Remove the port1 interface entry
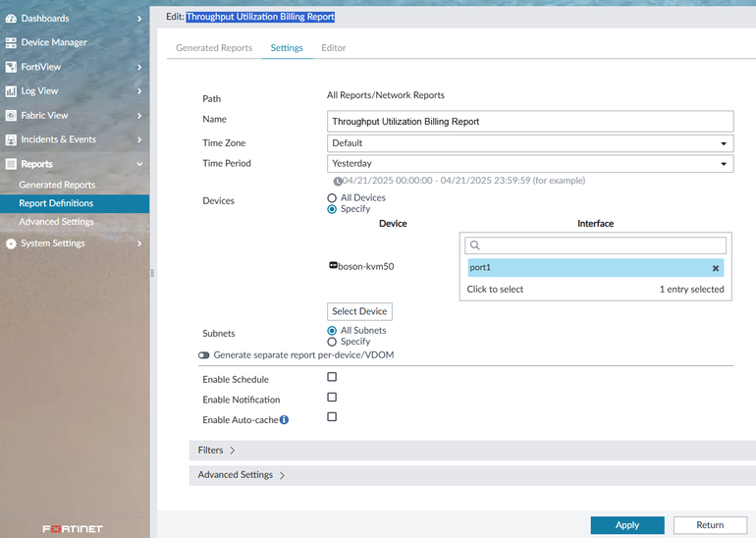 716,268
